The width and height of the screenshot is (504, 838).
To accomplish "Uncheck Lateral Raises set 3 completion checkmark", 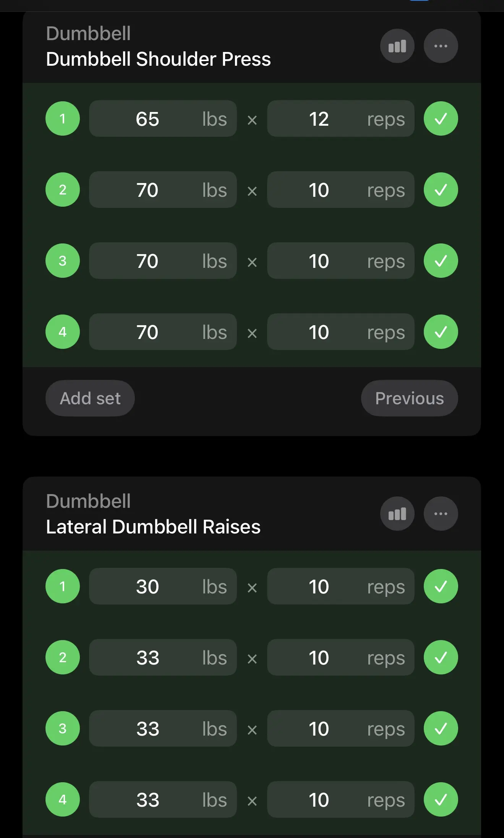I will tap(441, 729).
